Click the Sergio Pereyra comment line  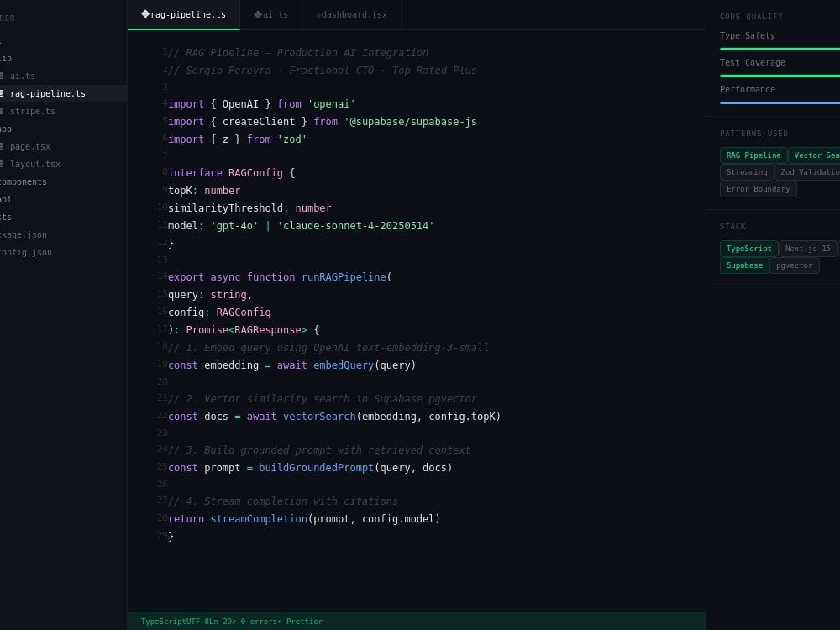click(323, 71)
